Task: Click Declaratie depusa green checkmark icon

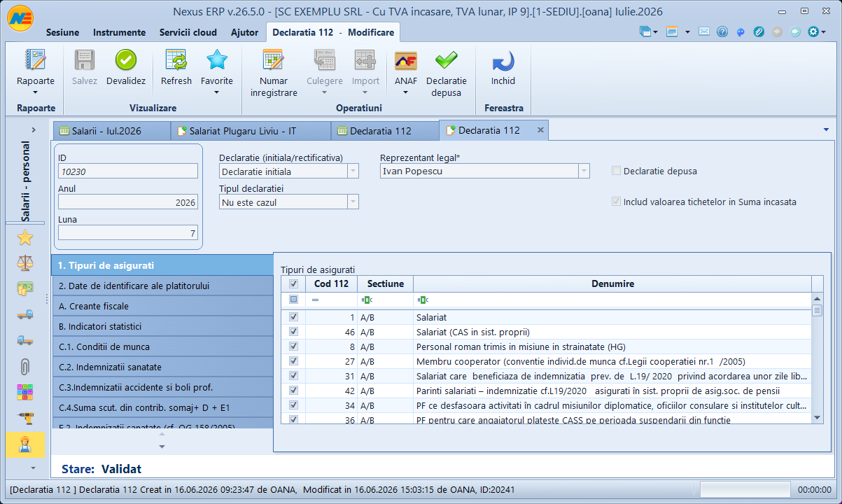Action: (x=447, y=61)
